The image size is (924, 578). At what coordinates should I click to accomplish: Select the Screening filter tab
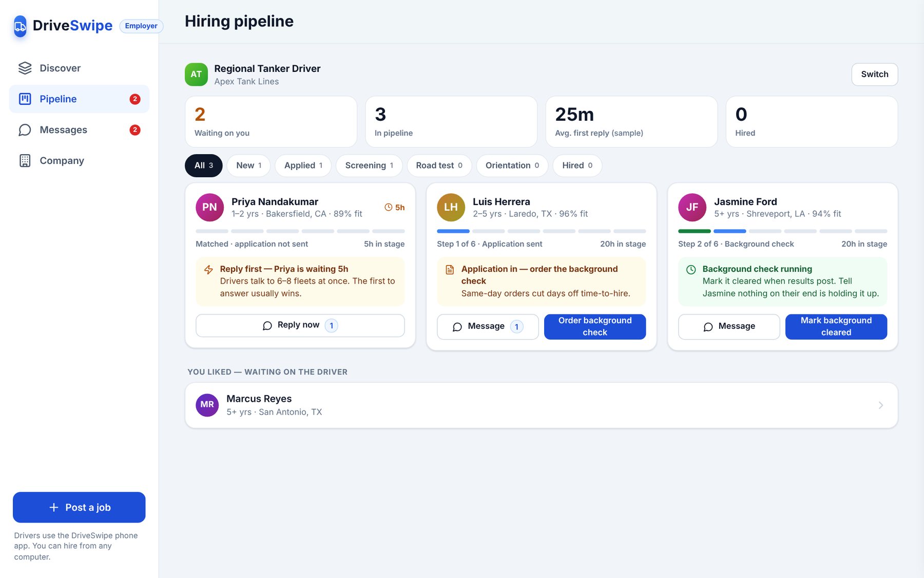tap(369, 165)
